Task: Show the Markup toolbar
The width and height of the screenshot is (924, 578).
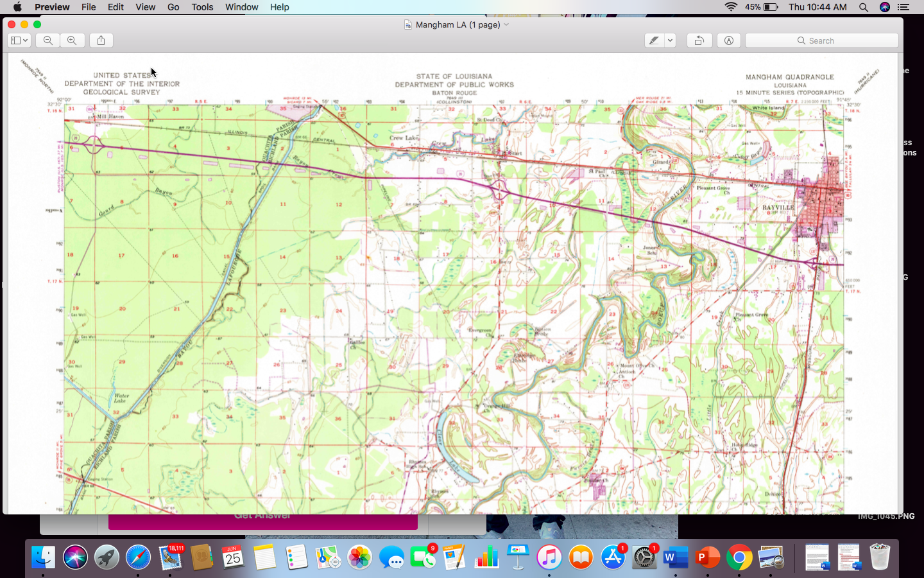Action: (x=728, y=40)
